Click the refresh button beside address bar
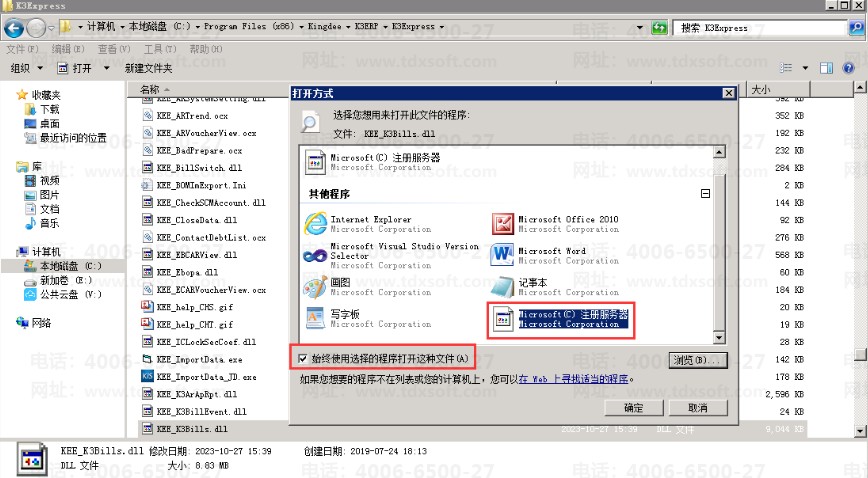Viewport: 868px width, 478px height. (x=659, y=27)
